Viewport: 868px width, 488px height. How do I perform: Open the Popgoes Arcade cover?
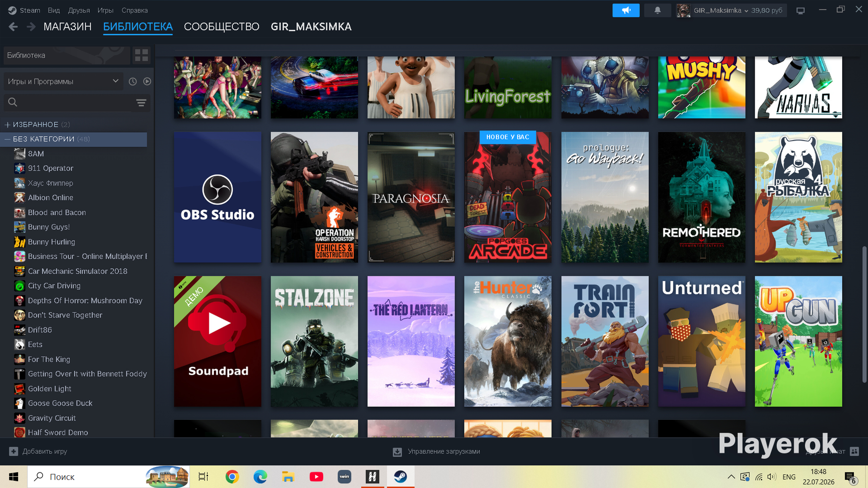[508, 197]
